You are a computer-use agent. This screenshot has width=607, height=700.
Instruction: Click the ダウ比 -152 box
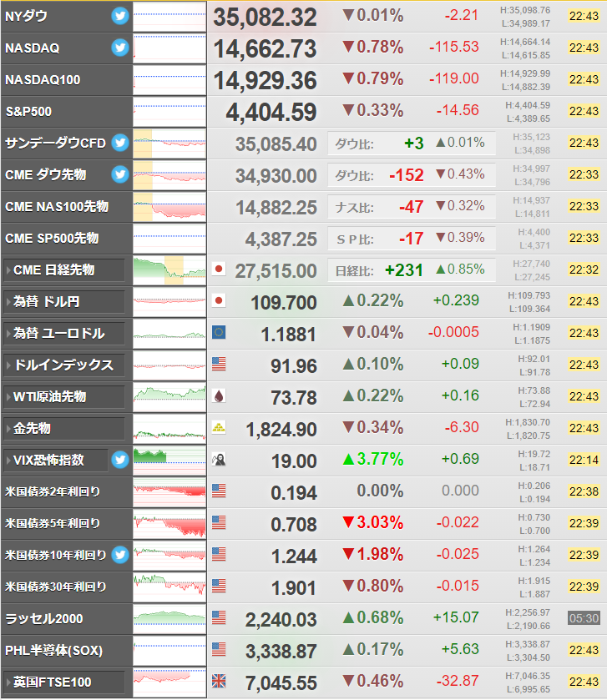pyautogui.click(x=412, y=175)
